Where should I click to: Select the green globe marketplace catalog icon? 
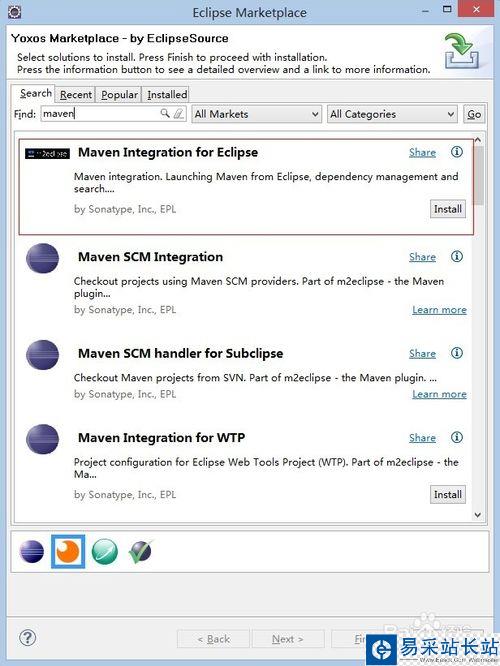(105, 552)
